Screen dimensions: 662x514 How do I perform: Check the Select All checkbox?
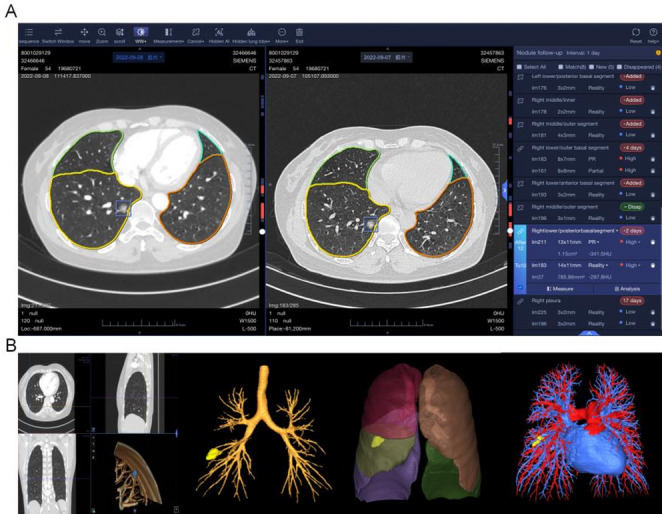click(519, 67)
